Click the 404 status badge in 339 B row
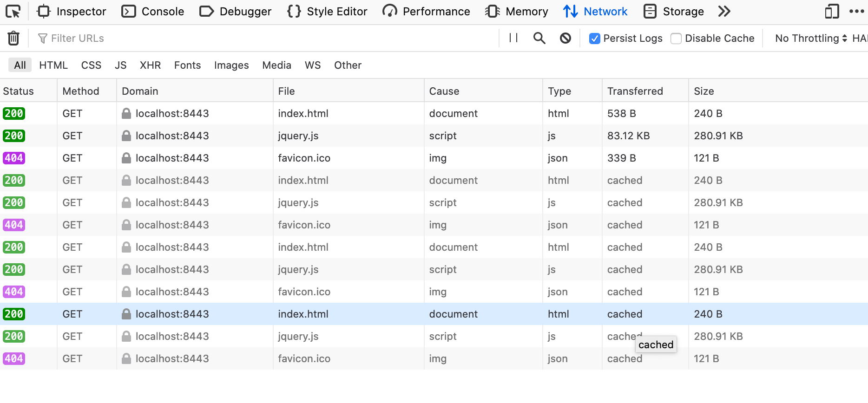The width and height of the screenshot is (868, 403). (14, 158)
